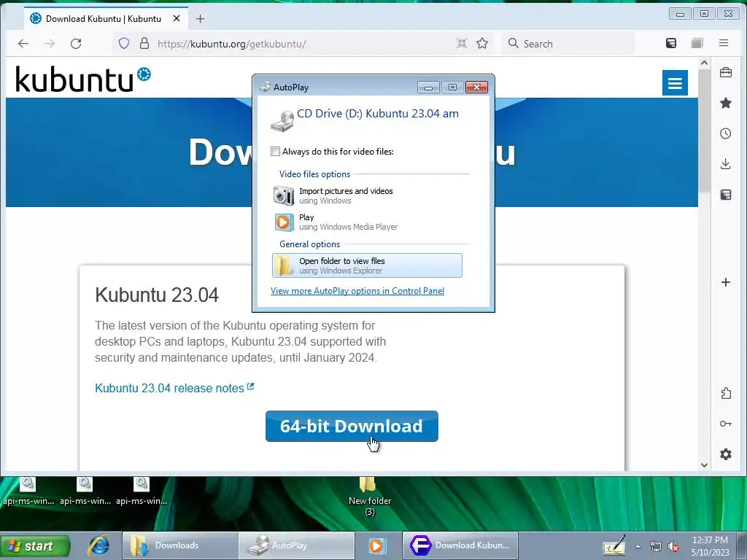
Task: Switch to Downloads taskbar window
Action: click(180, 545)
